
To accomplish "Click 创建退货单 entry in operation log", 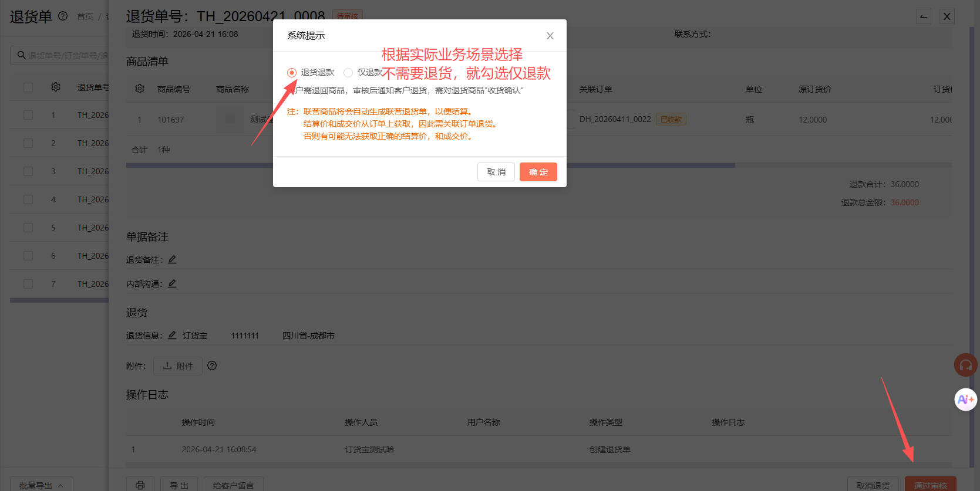I will tap(610, 449).
